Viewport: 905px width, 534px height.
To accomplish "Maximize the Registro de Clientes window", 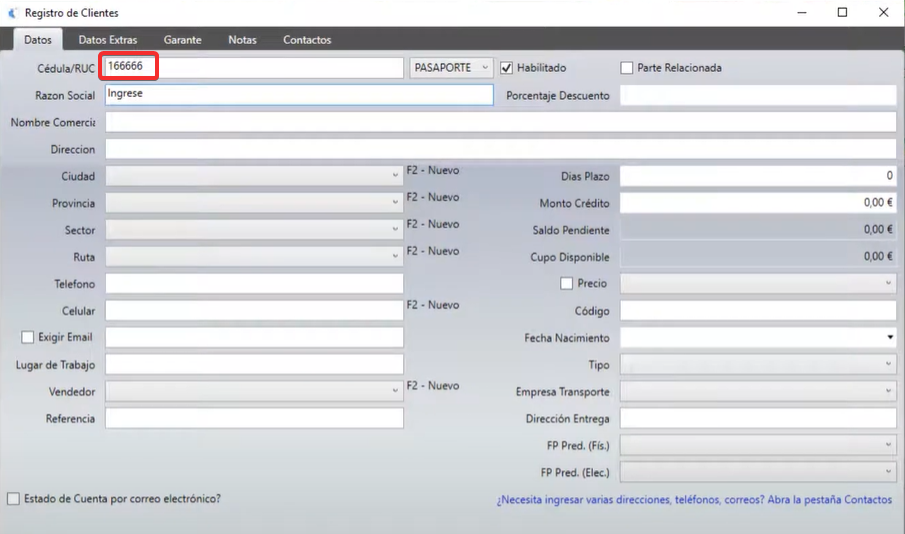I will tap(842, 13).
